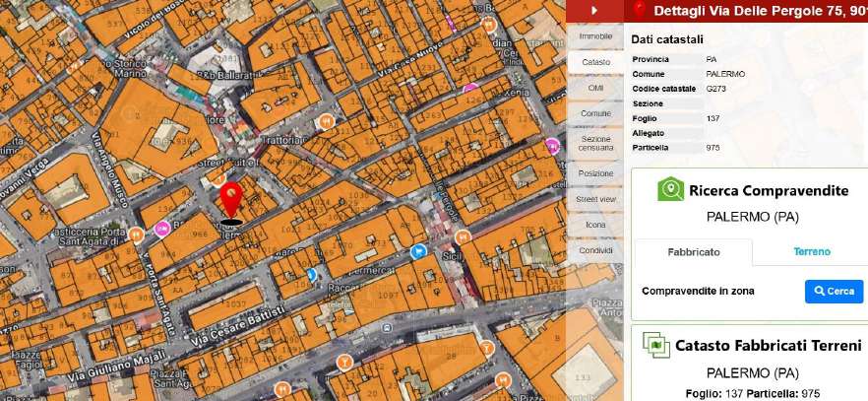Click the blue shopping cart map marker

click(418, 251)
